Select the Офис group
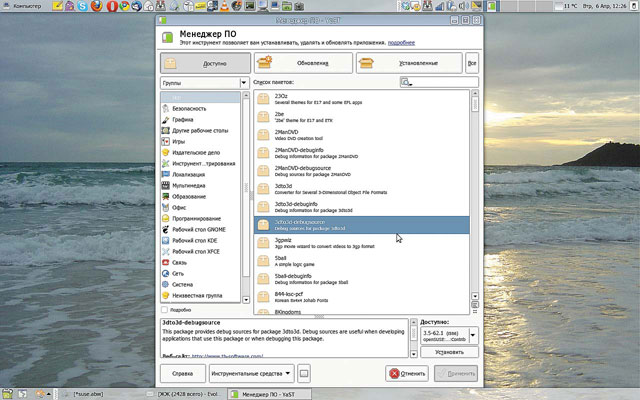Screen dimensions: 640x400 click(x=200, y=208)
